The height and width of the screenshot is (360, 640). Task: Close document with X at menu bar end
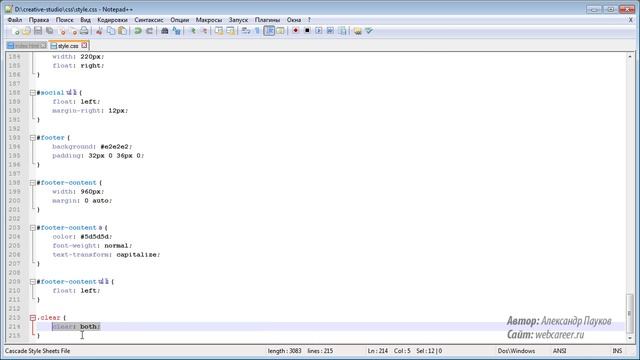pyautogui.click(x=631, y=20)
